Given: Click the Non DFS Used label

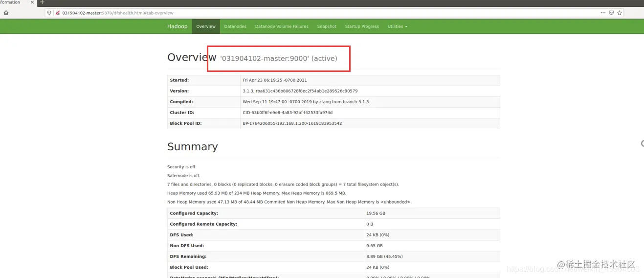Looking at the screenshot, I should point(187,246).
